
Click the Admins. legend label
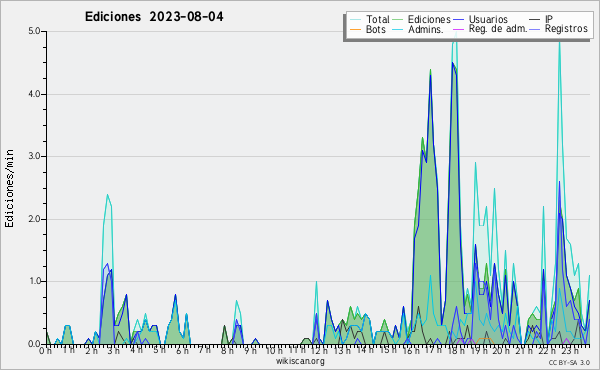click(x=426, y=29)
